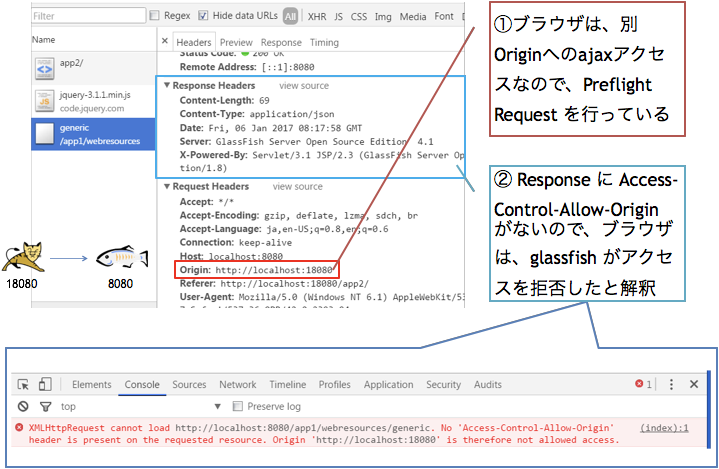
Task: Toggle the device toolbar icon
Action: (x=46, y=384)
